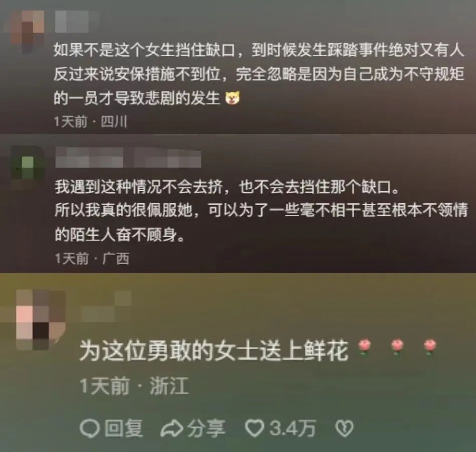Tap the first rose emoji
The height and width of the screenshot is (452, 476).
[x=365, y=347]
